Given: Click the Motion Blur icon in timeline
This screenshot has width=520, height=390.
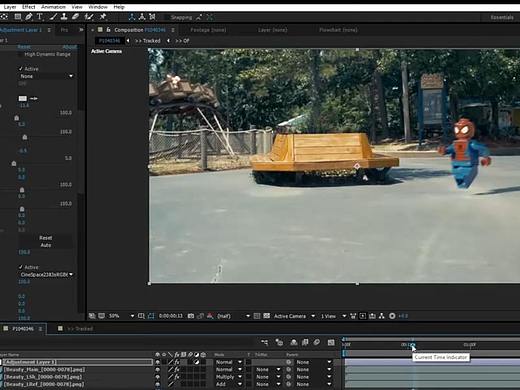Looking at the screenshot, I should (317, 342).
